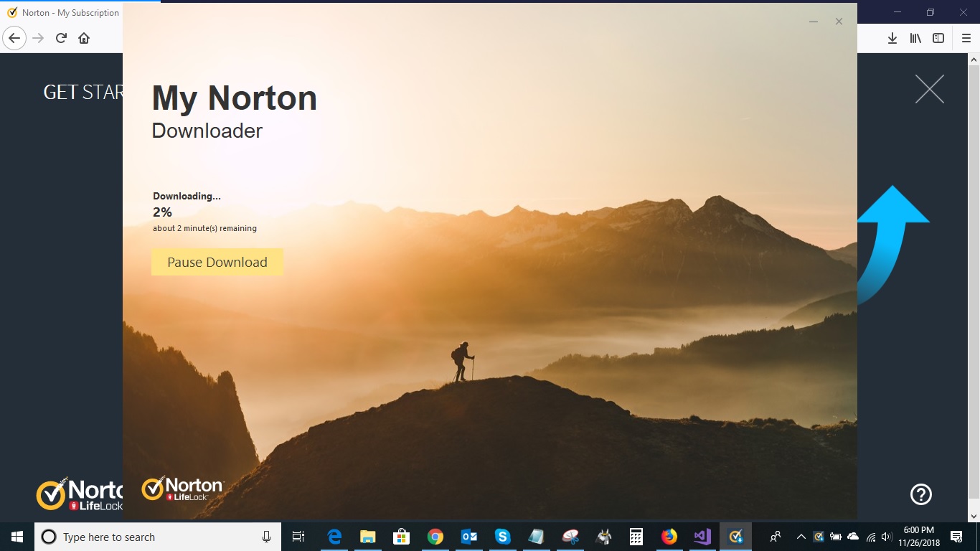This screenshot has width=980, height=551.
Task: Click the taskbar search box
Action: (x=158, y=537)
